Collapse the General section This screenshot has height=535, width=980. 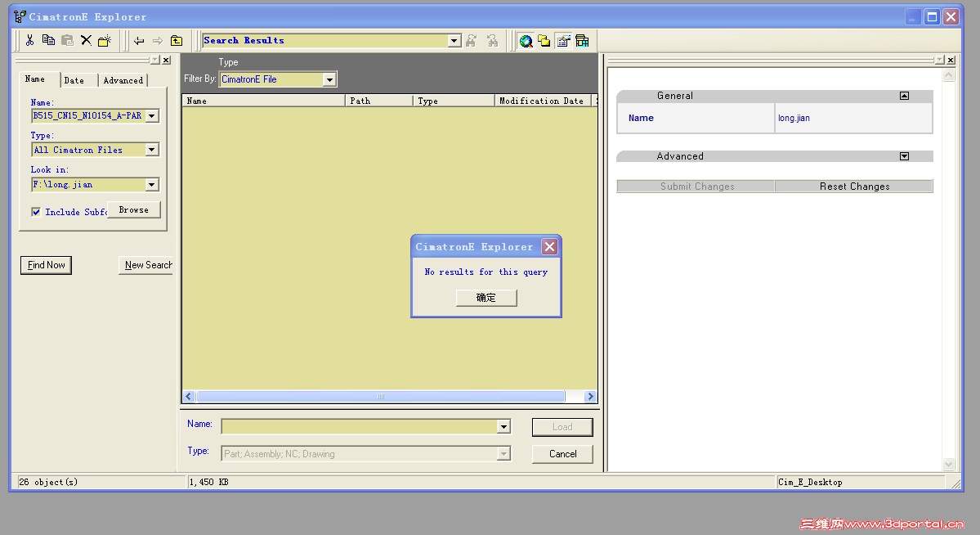point(904,96)
